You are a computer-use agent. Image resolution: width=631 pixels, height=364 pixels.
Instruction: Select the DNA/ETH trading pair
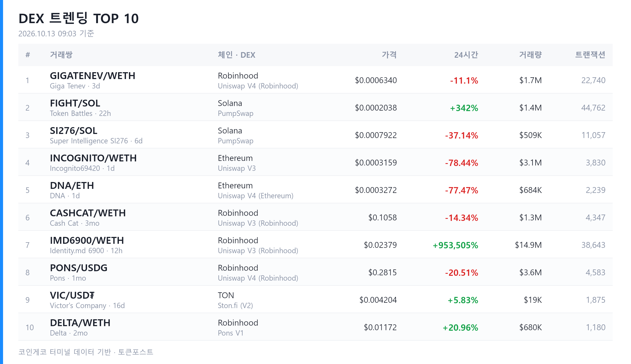tap(72, 186)
